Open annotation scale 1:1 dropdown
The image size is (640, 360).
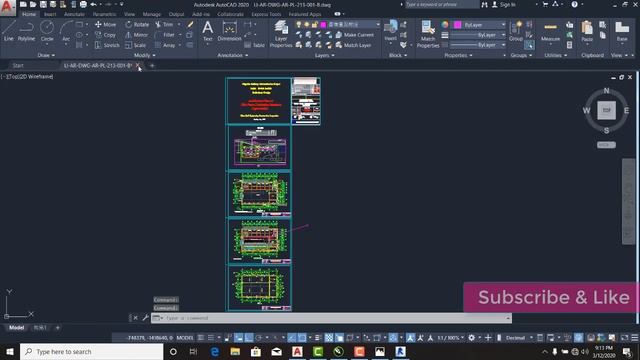[x=451, y=338]
